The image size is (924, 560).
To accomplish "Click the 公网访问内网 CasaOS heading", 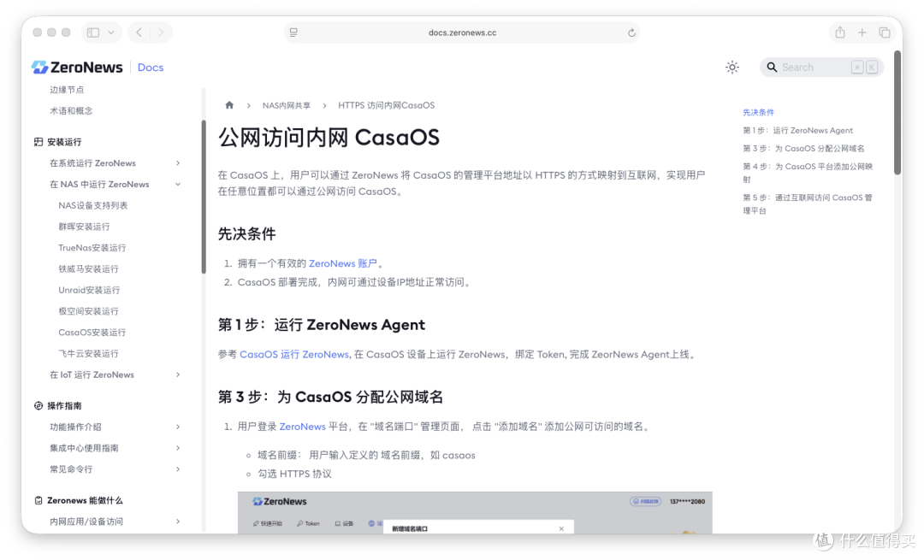I will coord(329,138).
